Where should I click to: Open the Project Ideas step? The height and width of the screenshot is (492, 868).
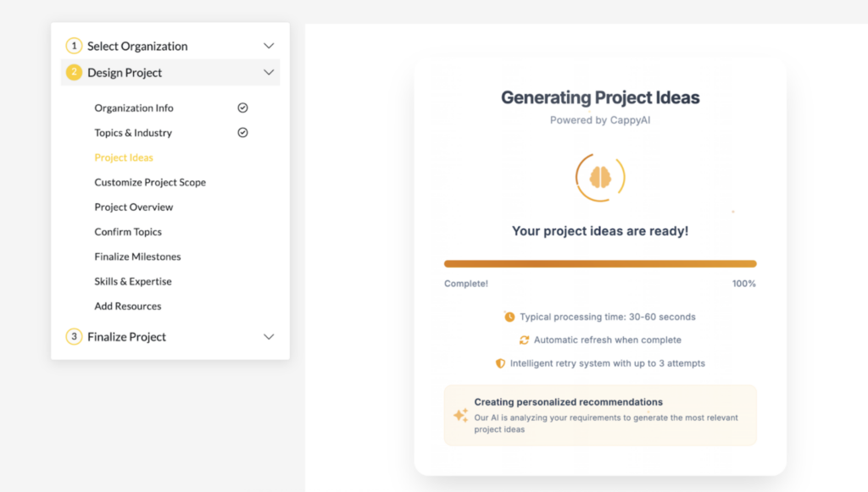tap(124, 158)
